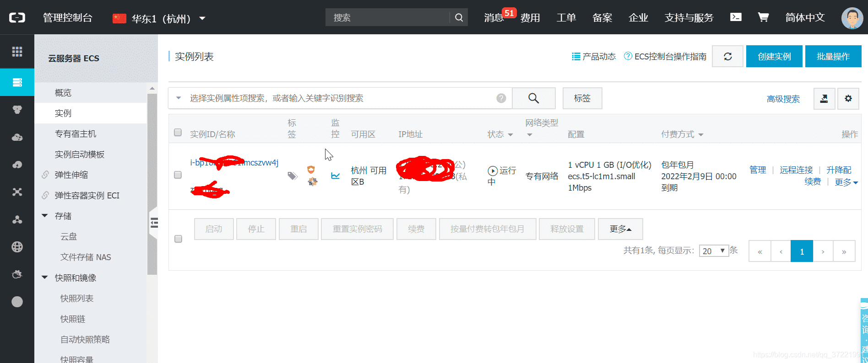This screenshot has height=363, width=868.
Task: Open the bottom 更多 batch menu
Action: click(x=620, y=229)
